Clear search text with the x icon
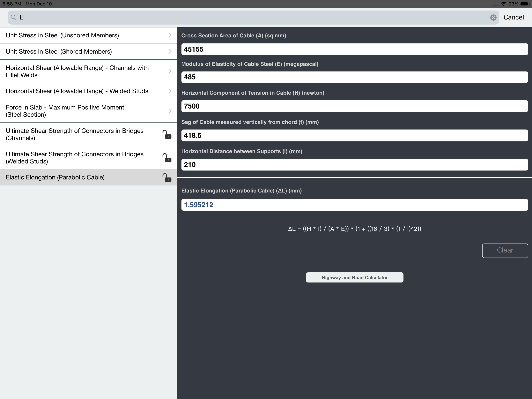 coord(493,17)
